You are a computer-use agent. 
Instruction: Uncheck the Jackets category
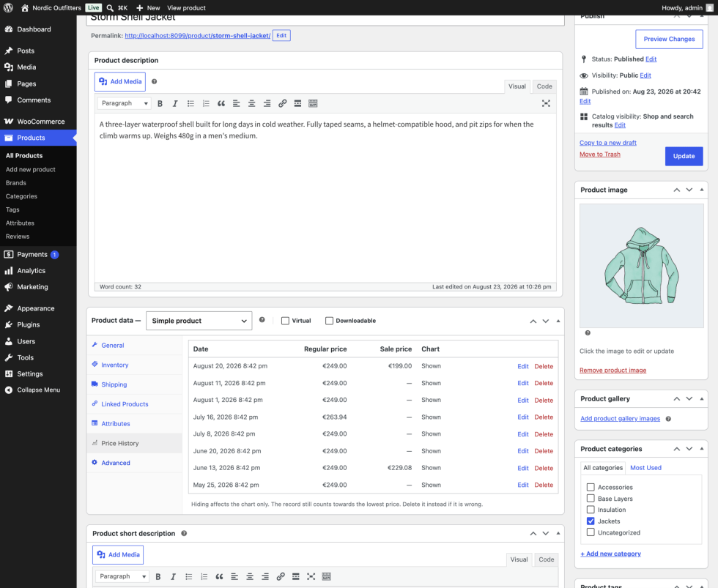pyautogui.click(x=591, y=521)
